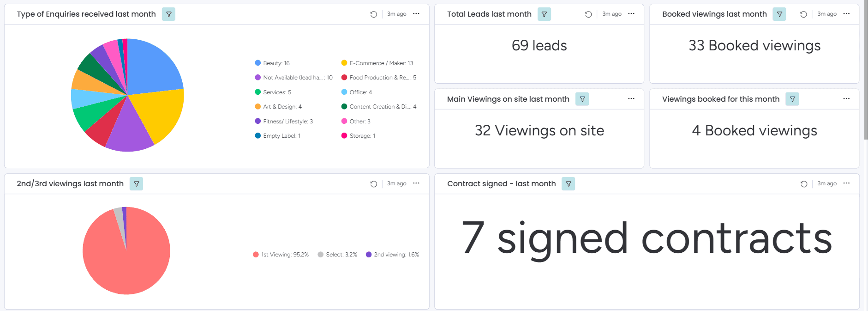Refresh the Type of Enquiries widget

(x=374, y=14)
